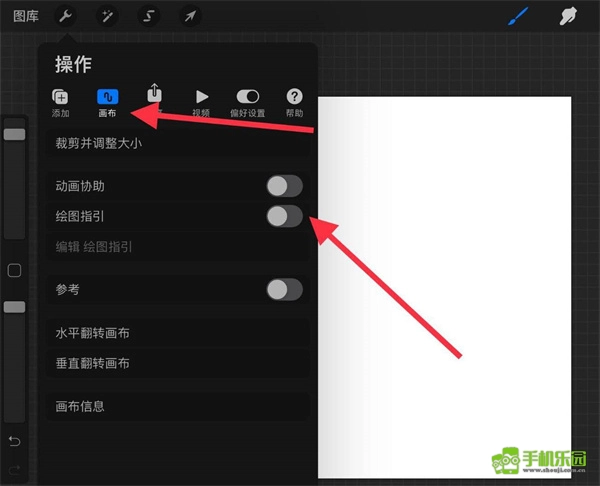This screenshot has height=486, width=600.
Task: Open the Actions wrench menu
Action: click(66, 16)
